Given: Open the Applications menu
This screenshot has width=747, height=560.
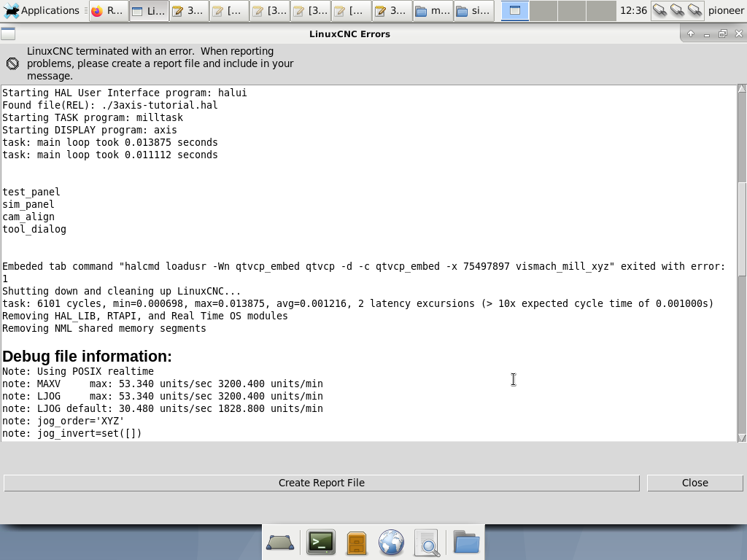Looking at the screenshot, I should tap(42, 11).
